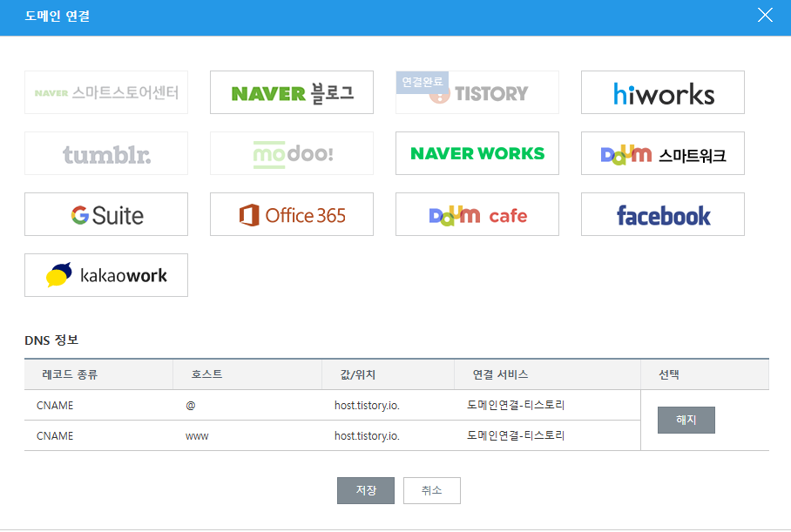Select the G Suite tile
Viewport: 791px width, 532px height.
click(106, 214)
